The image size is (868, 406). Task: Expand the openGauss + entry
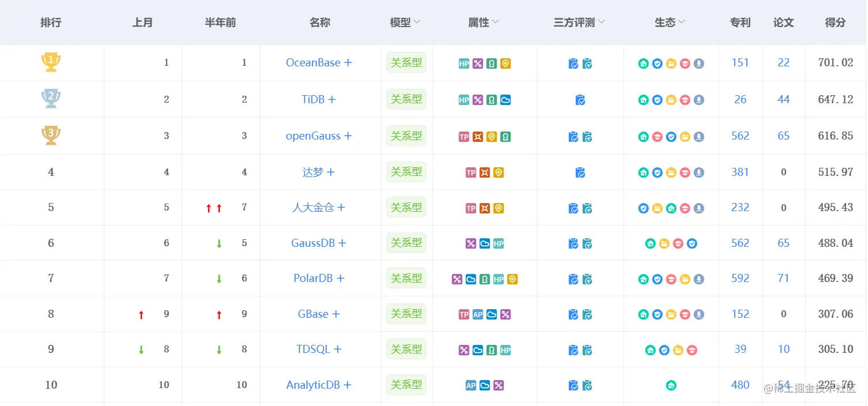tap(348, 136)
